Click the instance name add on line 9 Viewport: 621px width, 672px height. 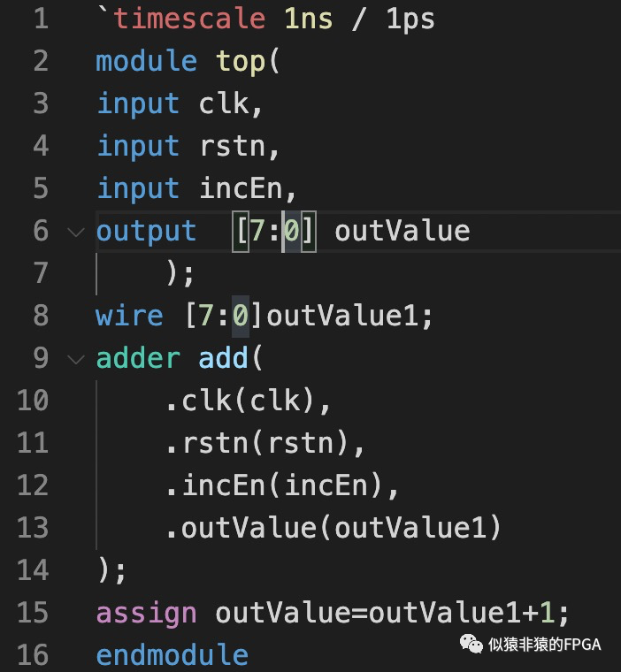pyautogui.click(x=224, y=358)
